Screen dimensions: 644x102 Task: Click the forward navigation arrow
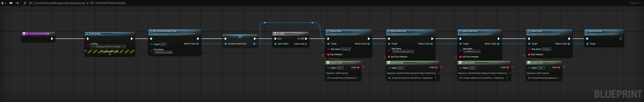click(17, 3)
